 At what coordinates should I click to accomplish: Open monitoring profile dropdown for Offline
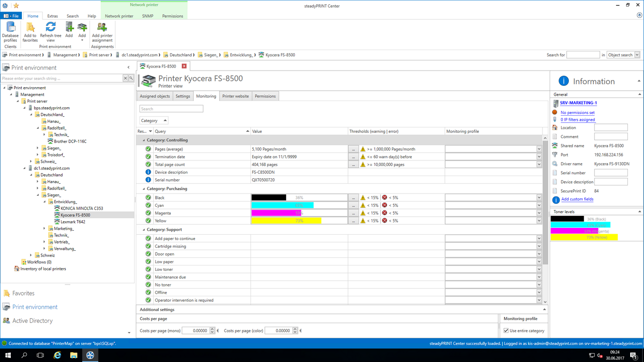pos(539,292)
